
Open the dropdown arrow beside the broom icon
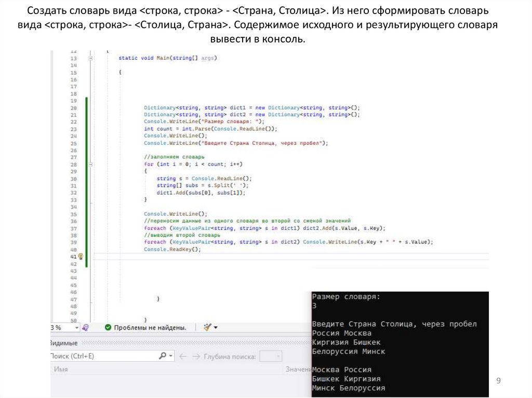pos(216,327)
